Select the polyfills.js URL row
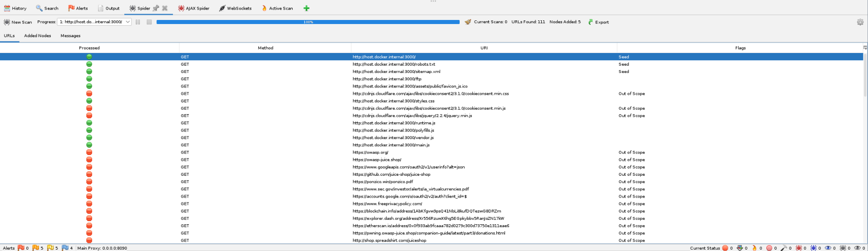The height and width of the screenshot is (251, 868). 432,130
